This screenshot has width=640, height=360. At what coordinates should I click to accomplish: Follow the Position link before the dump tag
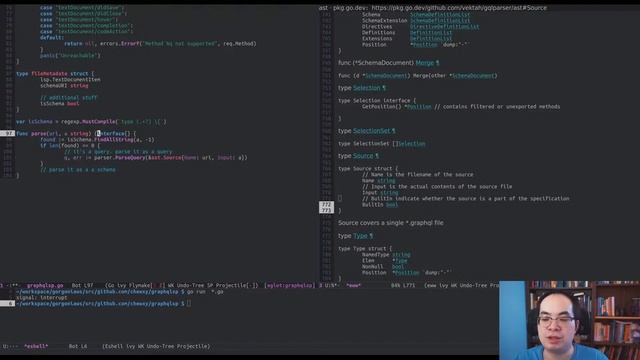(425, 44)
